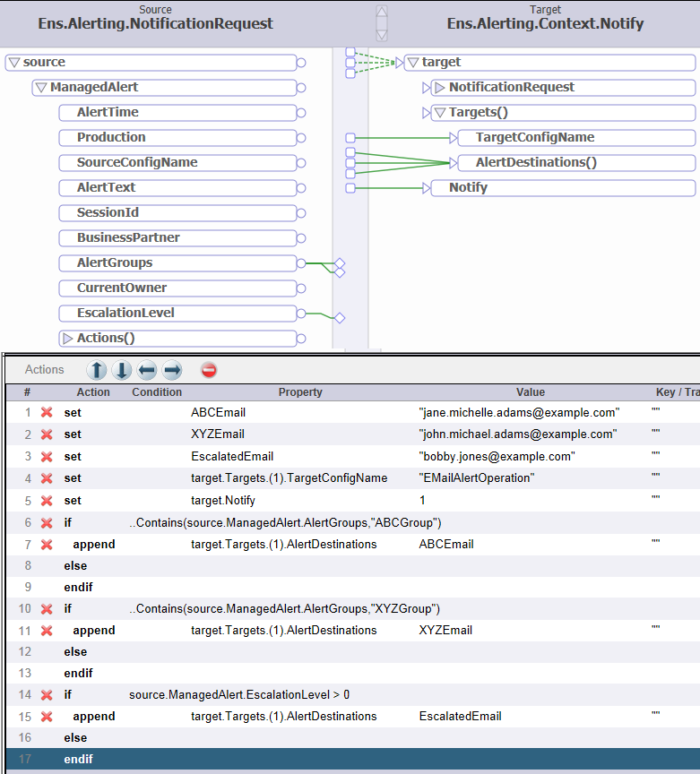Select the BusinessPartner source property
Screen dimensions: 700x774
point(177,238)
